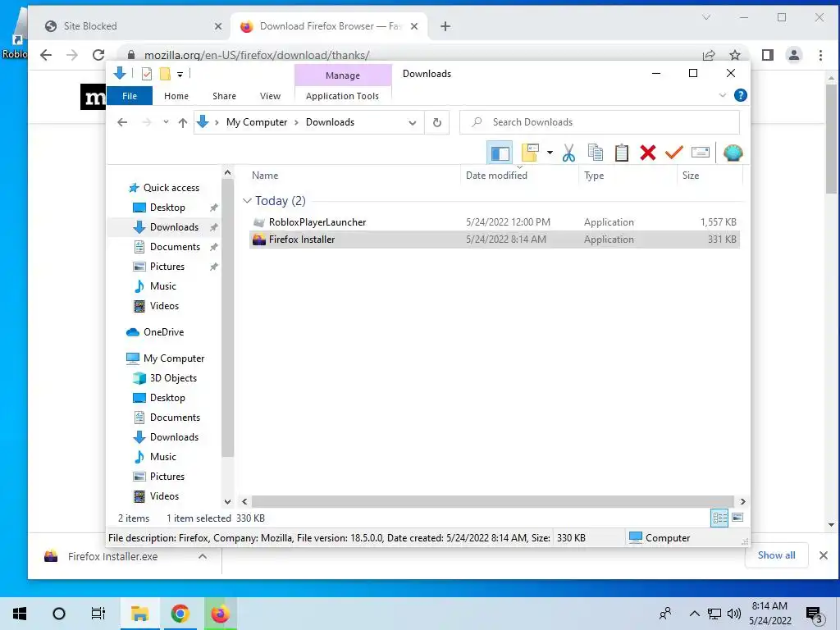Click the Search Downloads field
Screen dimensions: 840x630
click(x=600, y=122)
